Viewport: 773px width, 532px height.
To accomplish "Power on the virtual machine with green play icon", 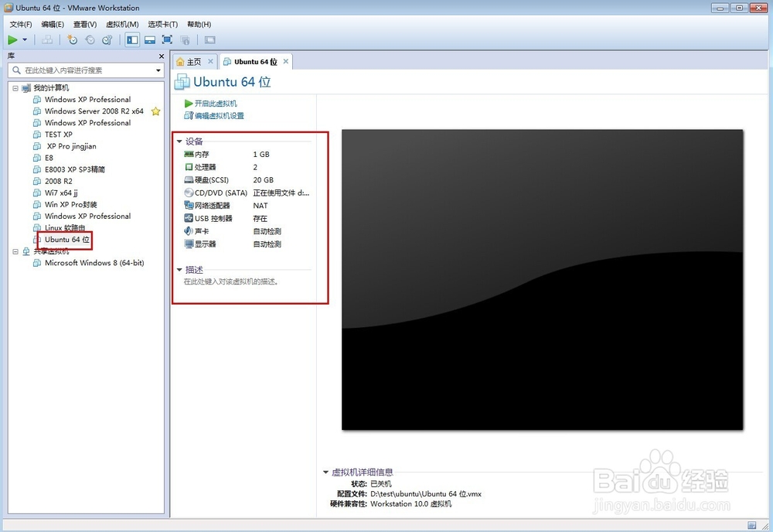I will [13, 39].
